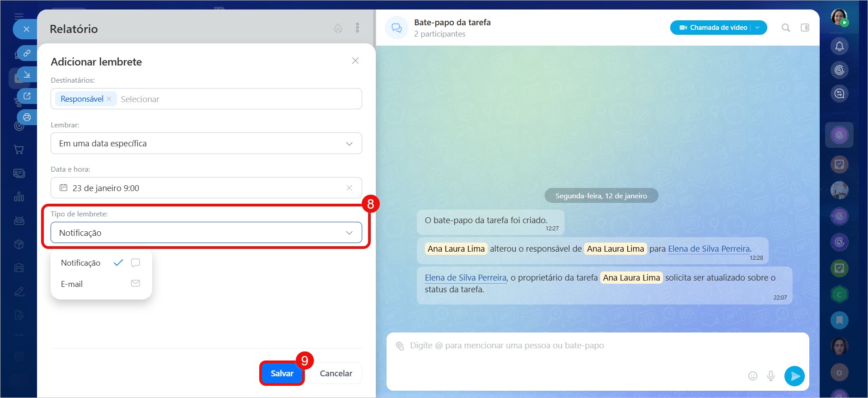868x398 pixels.
Task: Click the Salvar button
Action: pyautogui.click(x=282, y=373)
